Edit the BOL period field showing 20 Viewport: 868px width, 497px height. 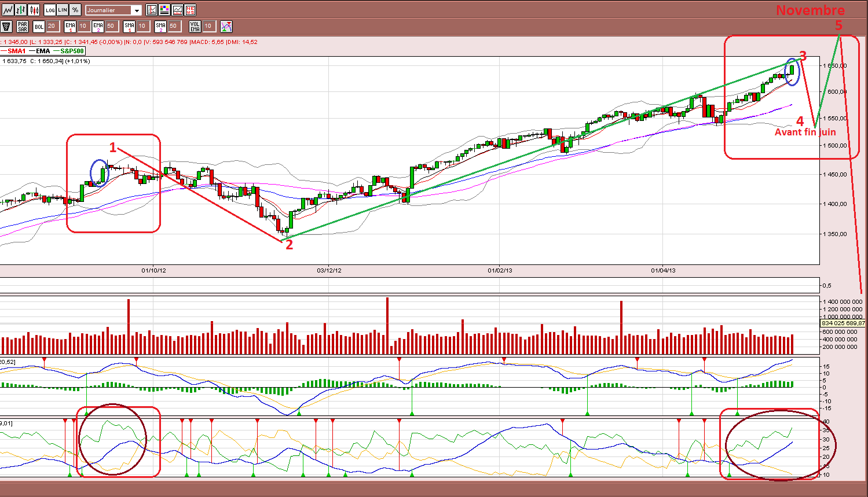[x=52, y=27]
